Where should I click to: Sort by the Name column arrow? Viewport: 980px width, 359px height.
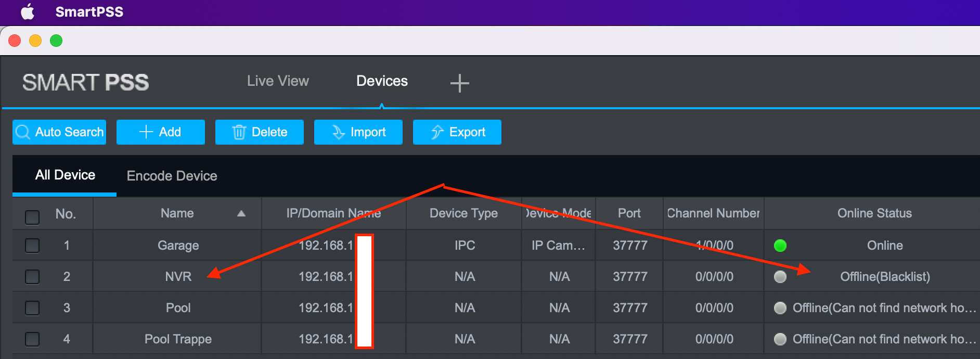(241, 213)
